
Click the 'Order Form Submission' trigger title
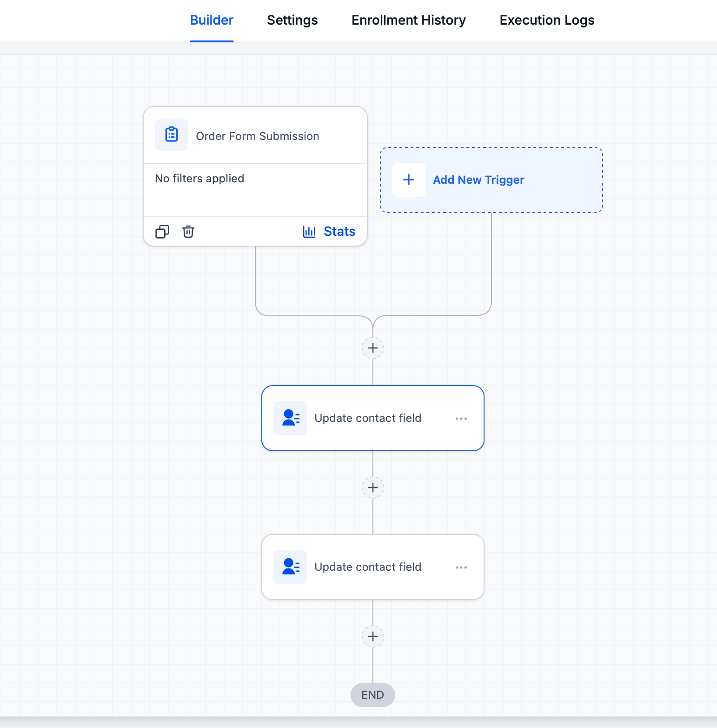258,136
